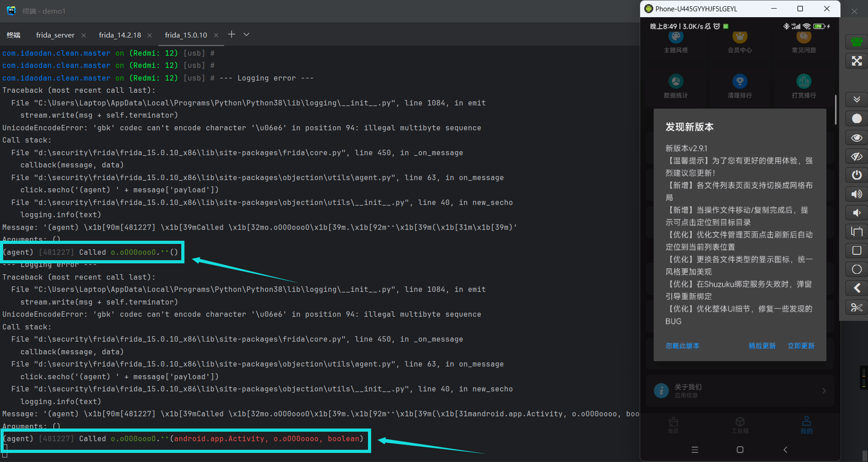Viewport: 868px width, 462px height.
Task: Turn the phone screen on (eye icon)
Action: (856, 138)
